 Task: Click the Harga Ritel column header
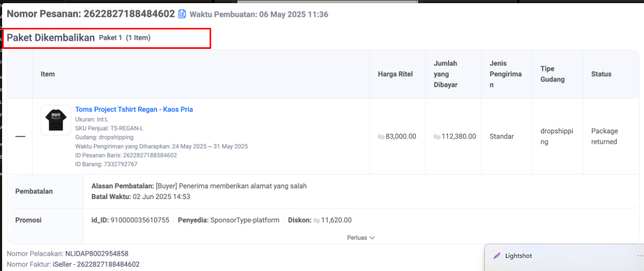pos(395,74)
